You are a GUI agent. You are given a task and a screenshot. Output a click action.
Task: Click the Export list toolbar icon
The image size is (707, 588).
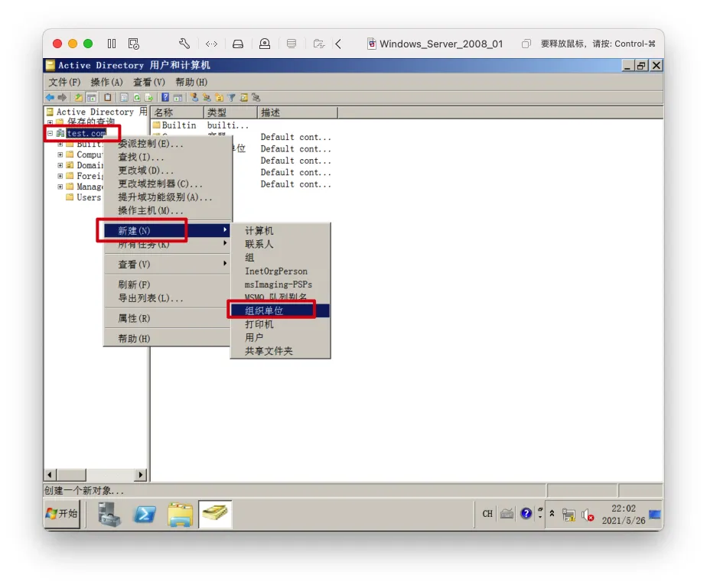(x=148, y=97)
